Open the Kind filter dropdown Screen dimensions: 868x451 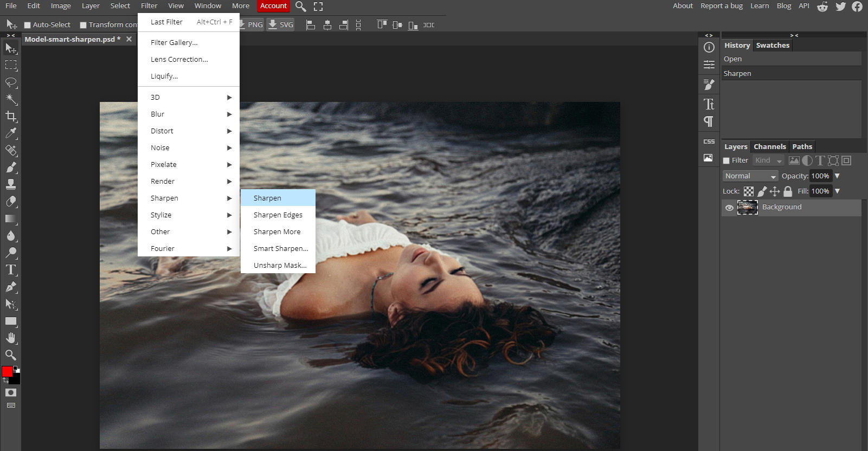769,160
